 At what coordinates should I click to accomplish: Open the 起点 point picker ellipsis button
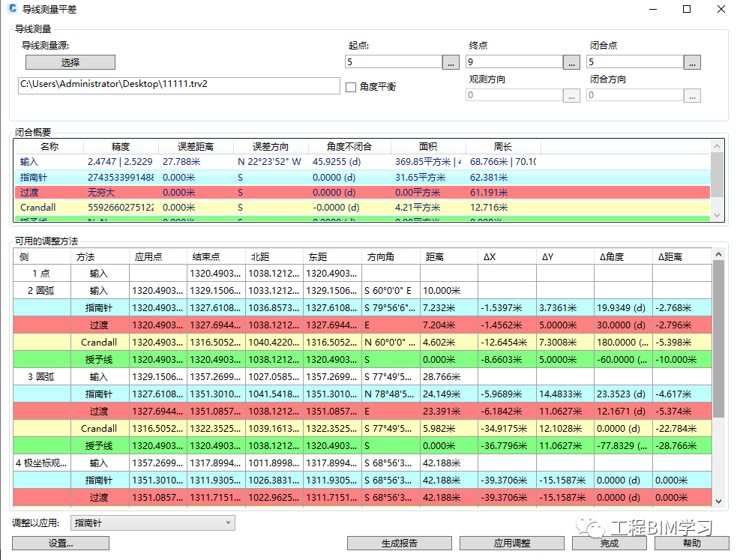(451, 62)
